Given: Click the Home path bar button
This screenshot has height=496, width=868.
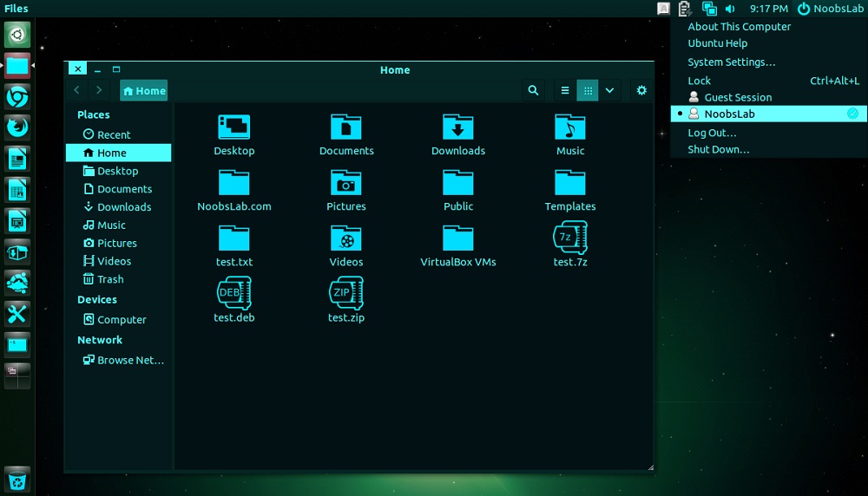Looking at the screenshot, I should pyautogui.click(x=144, y=90).
